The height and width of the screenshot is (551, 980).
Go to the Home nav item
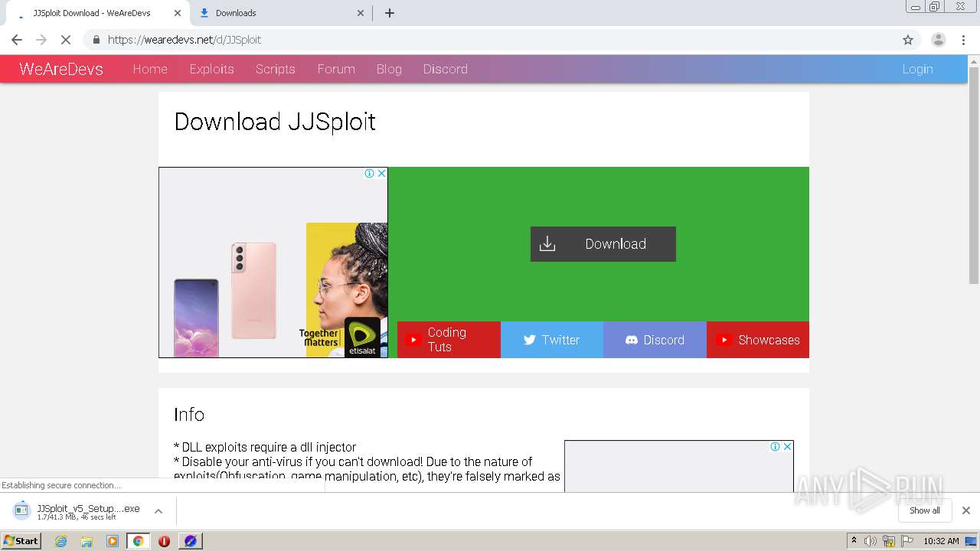[x=150, y=69]
